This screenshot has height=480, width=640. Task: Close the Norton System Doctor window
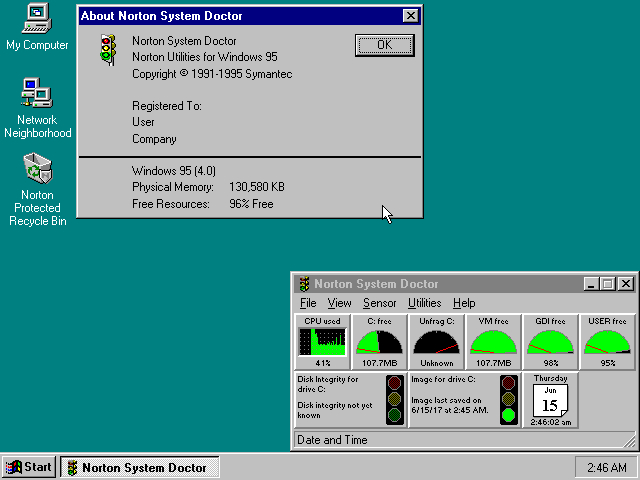point(625,284)
